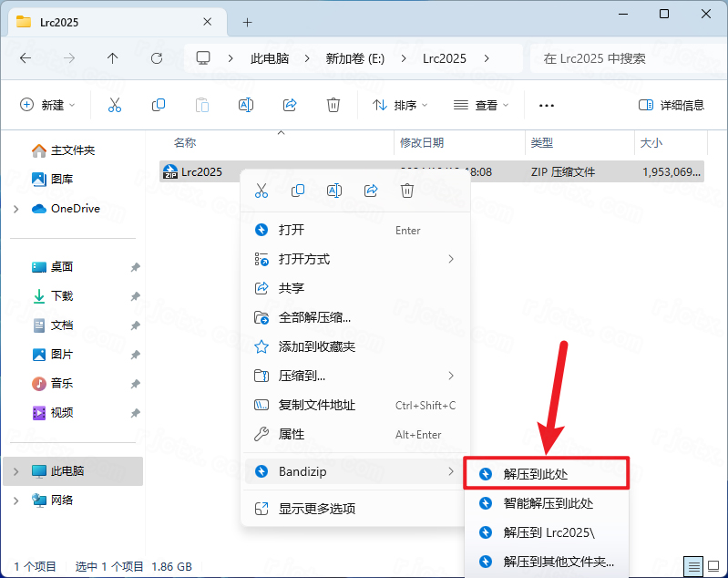Choose 全部解压缩 from context menu
The width and height of the screenshot is (728, 578).
(x=314, y=317)
